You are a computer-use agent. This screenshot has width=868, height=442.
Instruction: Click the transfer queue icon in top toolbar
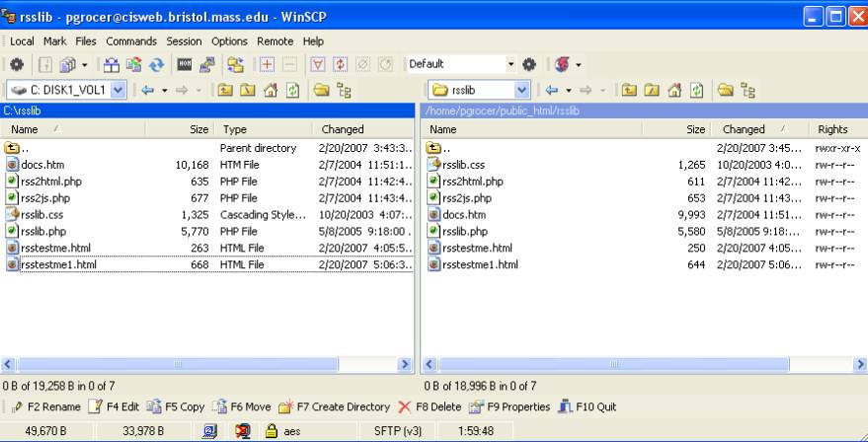pyautogui.click(x=67, y=65)
